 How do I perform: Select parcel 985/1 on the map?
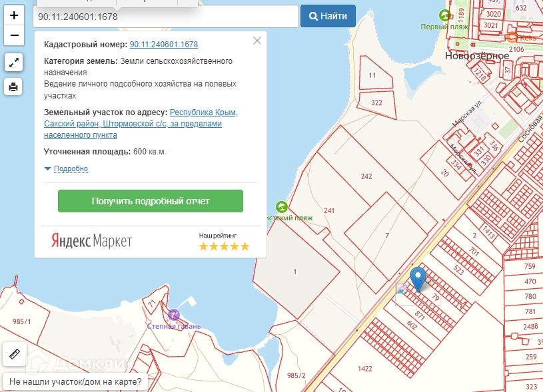21,321
